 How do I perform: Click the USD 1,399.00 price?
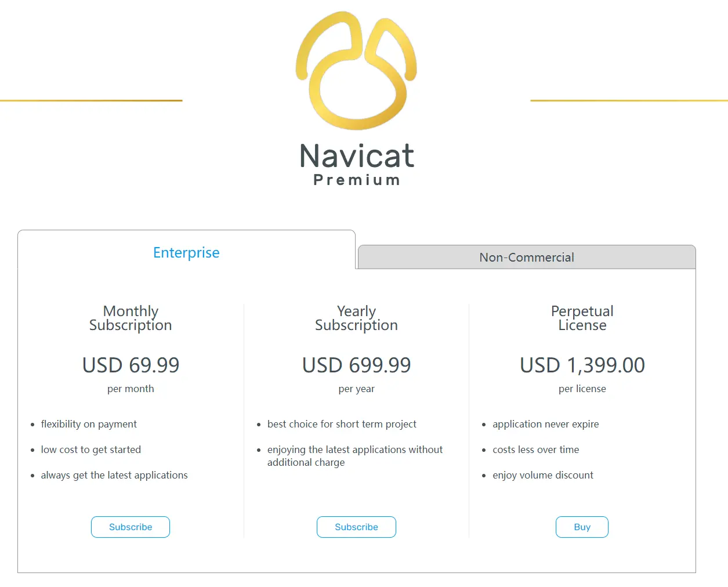click(x=582, y=365)
